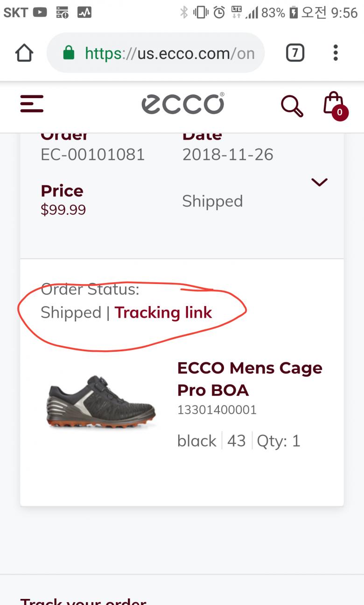Tap the secure padlock icon
The height and width of the screenshot is (605, 364).
pos(69,53)
